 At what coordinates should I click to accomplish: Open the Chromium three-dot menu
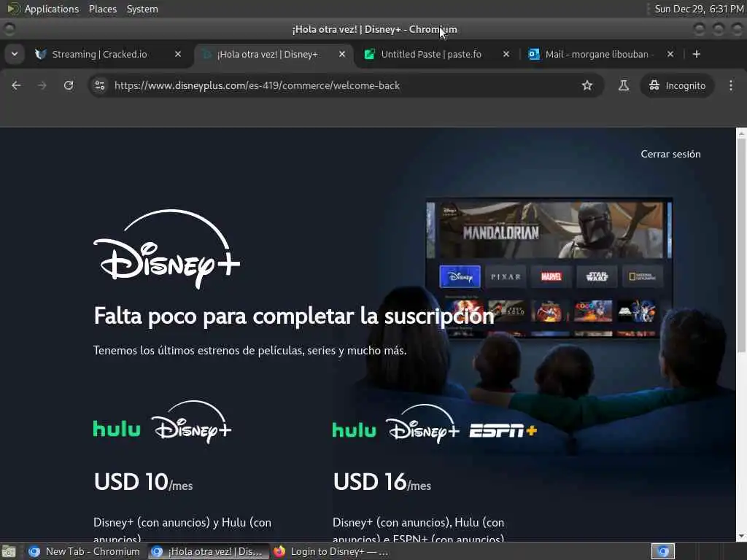point(731,86)
